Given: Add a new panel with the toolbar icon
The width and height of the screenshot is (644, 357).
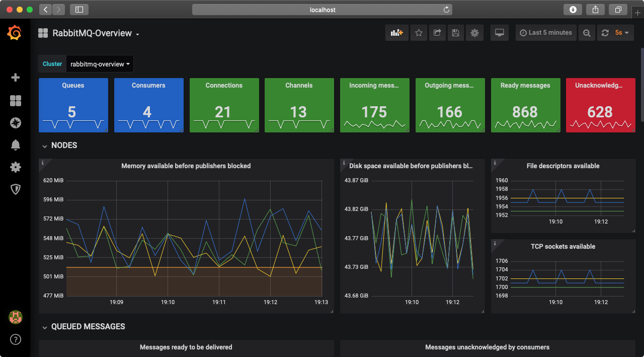Looking at the screenshot, I should click(396, 32).
